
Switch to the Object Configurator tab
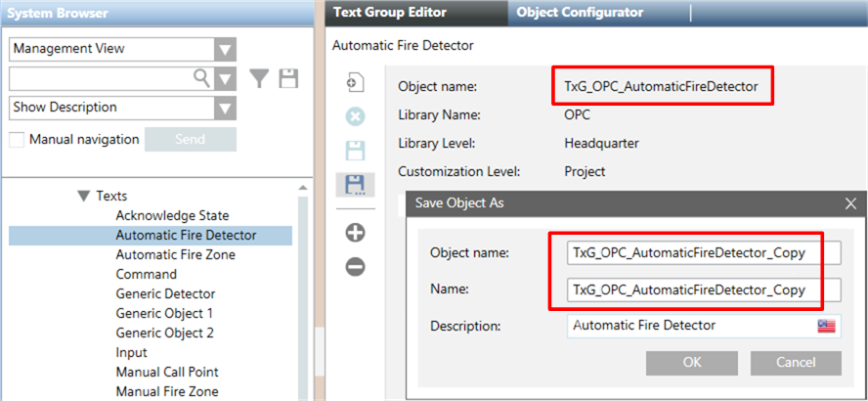[x=580, y=13]
